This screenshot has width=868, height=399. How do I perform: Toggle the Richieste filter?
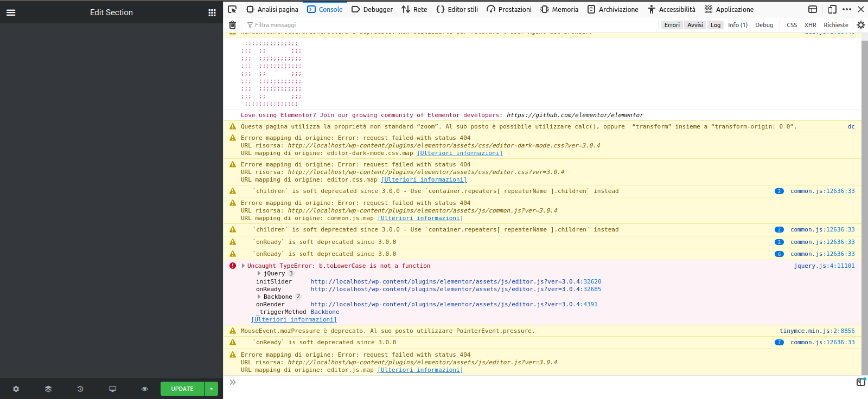[836, 25]
